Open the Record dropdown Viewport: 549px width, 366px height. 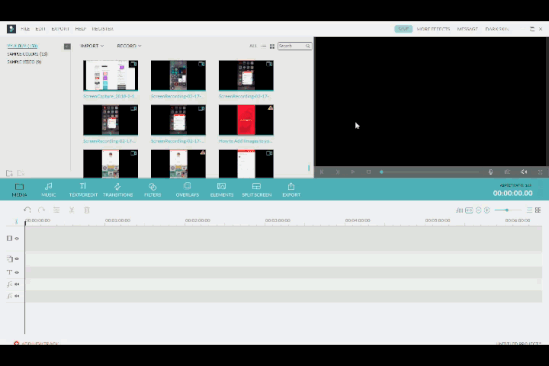point(129,46)
